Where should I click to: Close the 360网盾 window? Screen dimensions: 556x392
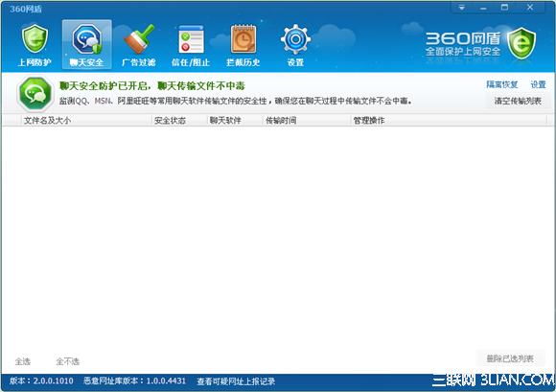530,8
